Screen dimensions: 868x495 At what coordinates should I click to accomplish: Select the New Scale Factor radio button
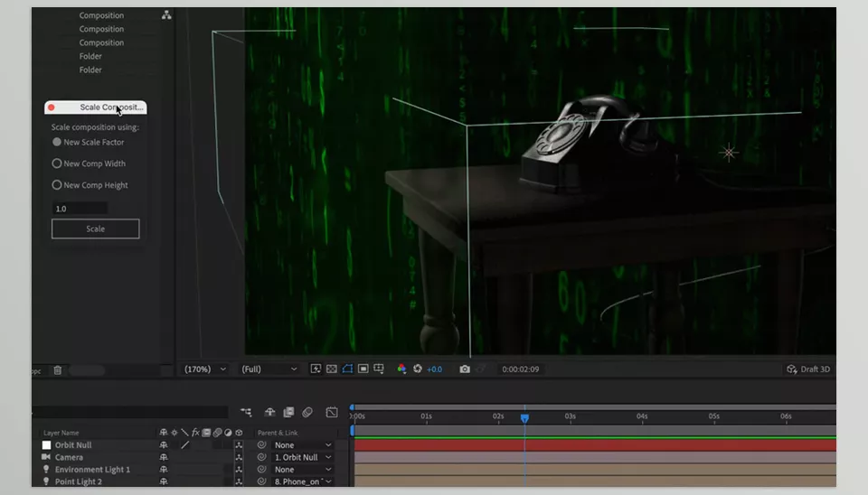point(56,142)
